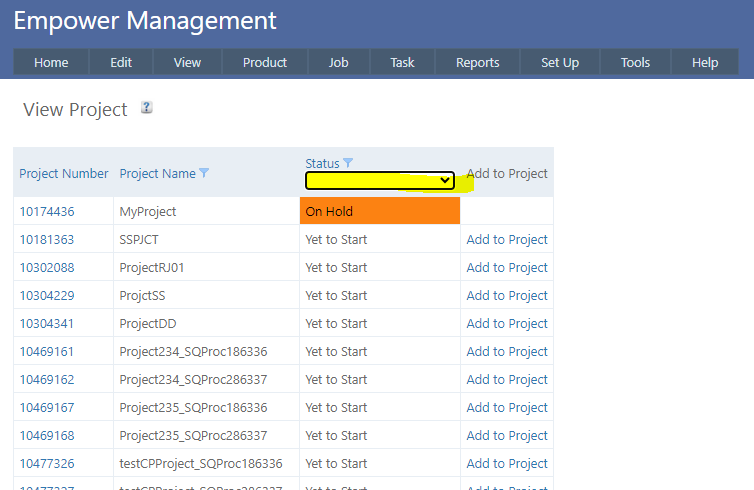This screenshot has width=754, height=490.
Task: Open project number 10304229
Action: coord(47,295)
